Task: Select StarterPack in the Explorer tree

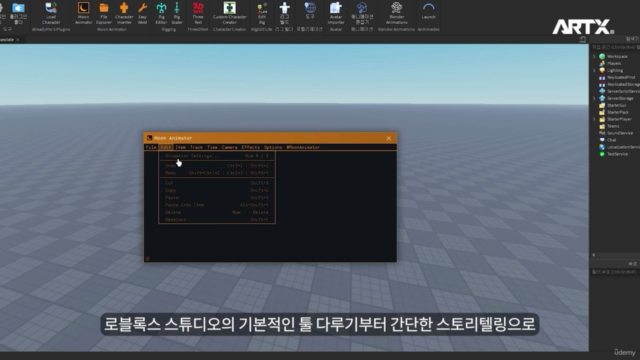Action: point(618,112)
